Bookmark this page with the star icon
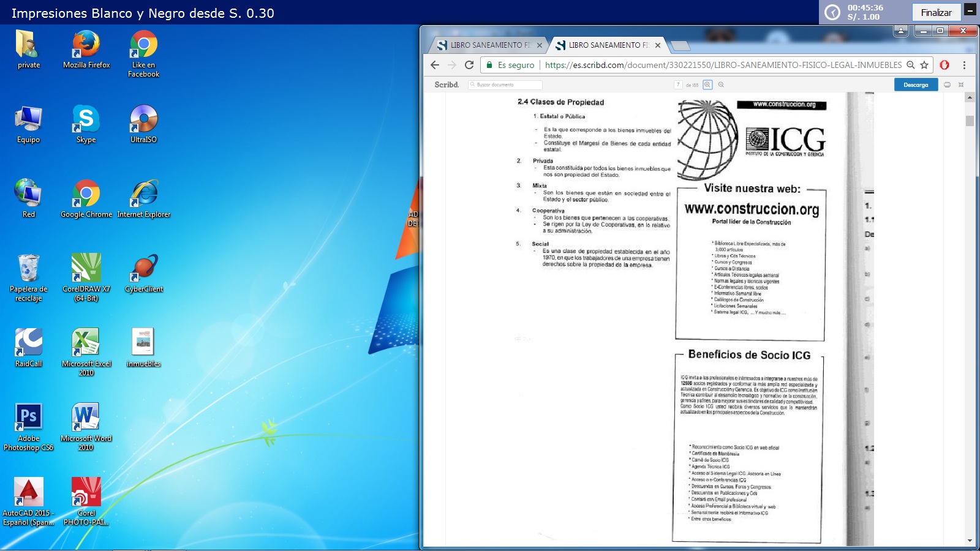Viewport: 980px width, 551px height. point(924,65)
